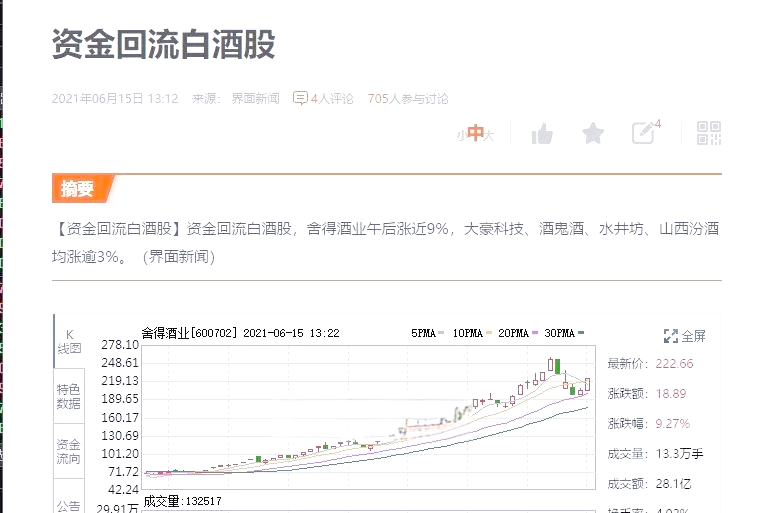Click the comment bubble icon near 4人评论

point(300,98)
